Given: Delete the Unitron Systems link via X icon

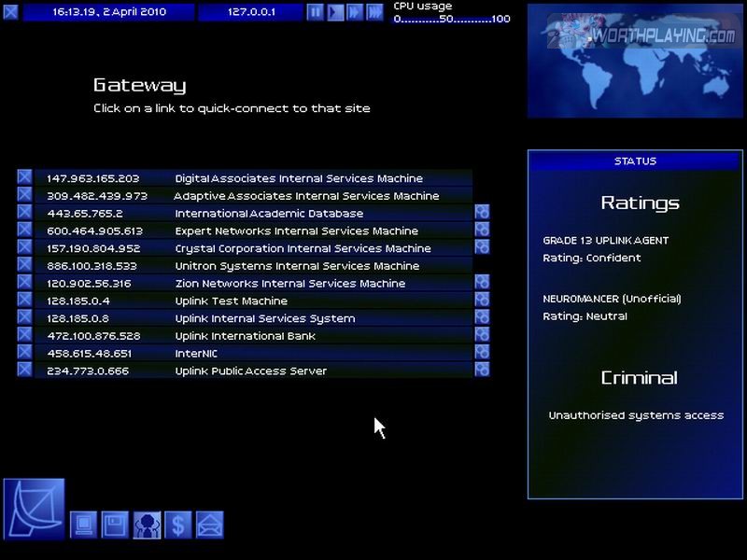Looking at the screenshot, I should [24, 265].
